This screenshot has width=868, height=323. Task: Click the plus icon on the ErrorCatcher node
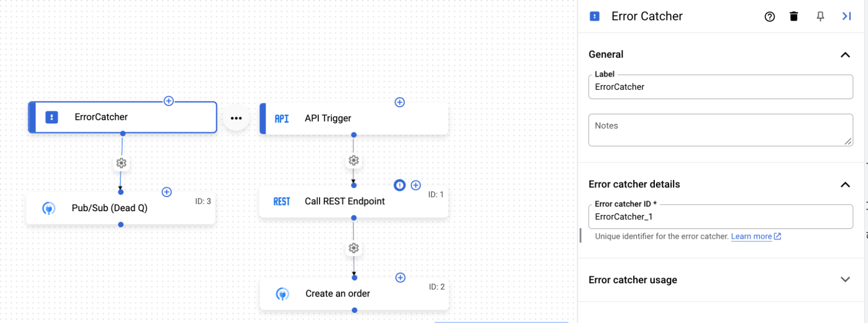point(169,101)
